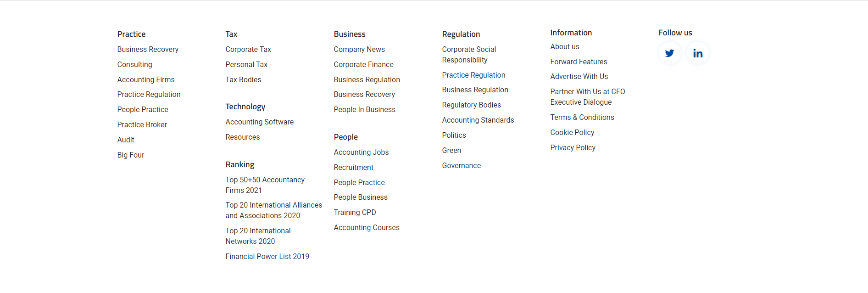Click the Practice section heading
The width and height of the screenshot is (868, 293).
[x=131, y=34]
